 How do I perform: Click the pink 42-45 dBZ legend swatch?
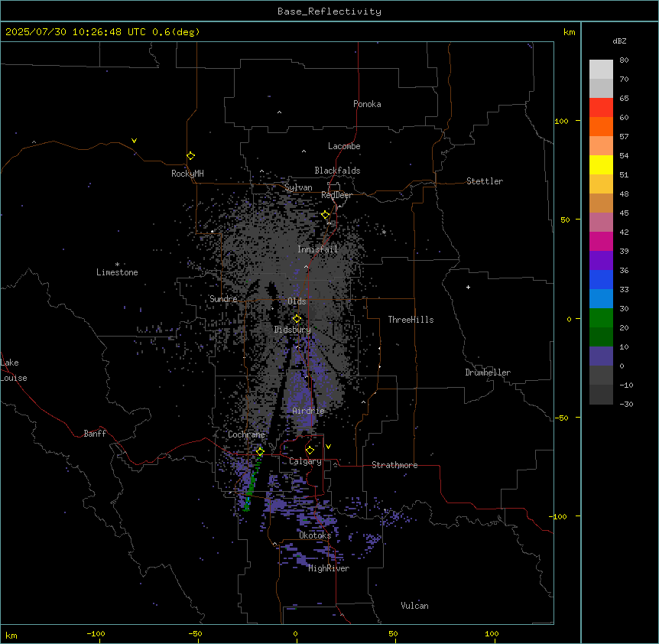tap(601, 223)
